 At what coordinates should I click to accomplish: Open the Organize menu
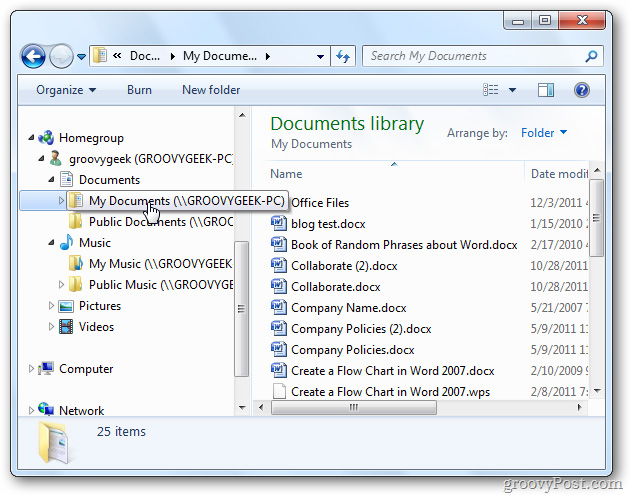[x=66, y=90]
